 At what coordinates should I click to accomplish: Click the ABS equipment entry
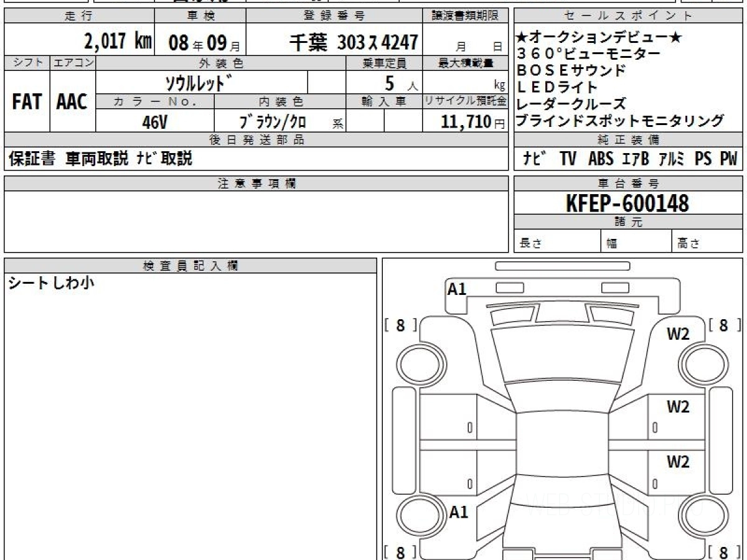point(601,159)
